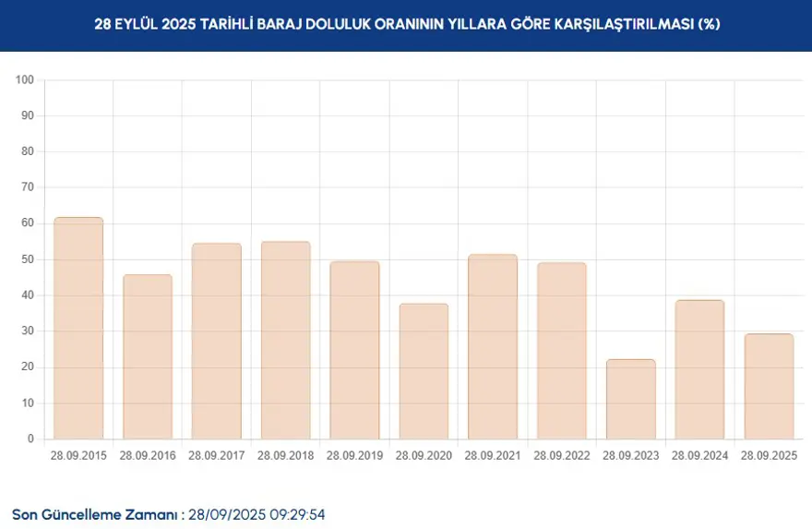Click the y-axis value 50

pos(28,259)
